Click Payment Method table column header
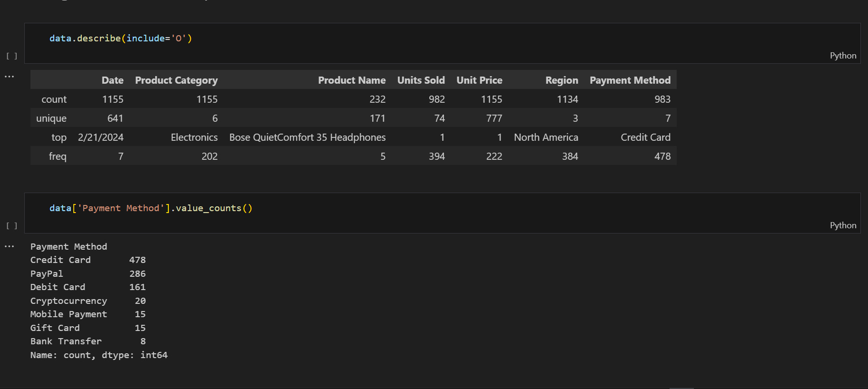Viewport: 868px width, 389px height. 630,80
